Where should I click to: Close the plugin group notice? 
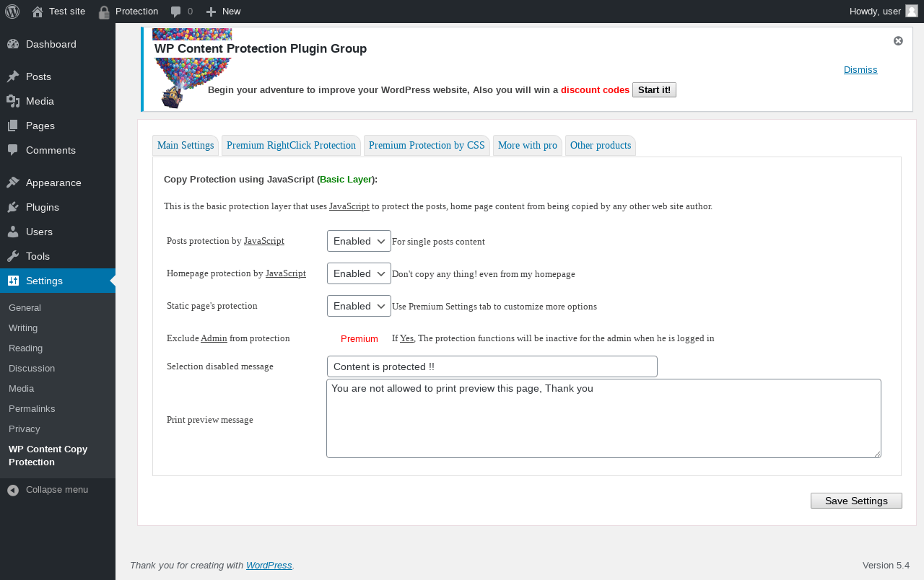(x=898, y=40)
